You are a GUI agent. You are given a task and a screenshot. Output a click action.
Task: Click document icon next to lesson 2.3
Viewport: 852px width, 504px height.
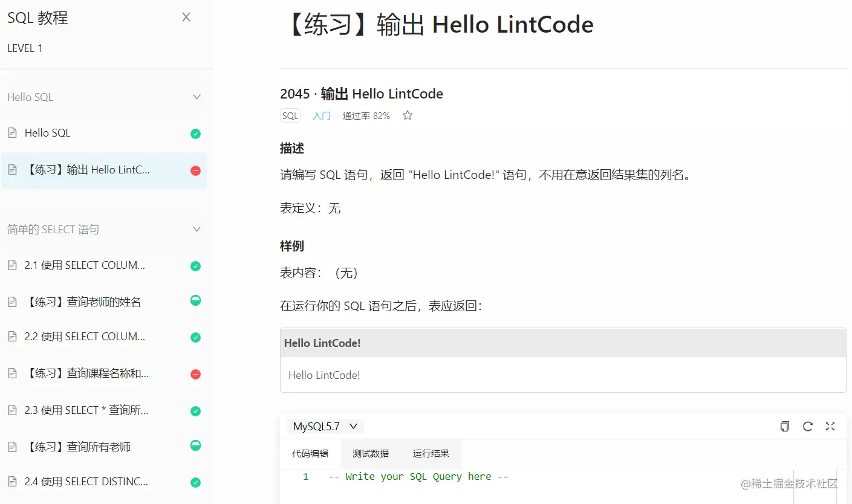coord(12,410)
